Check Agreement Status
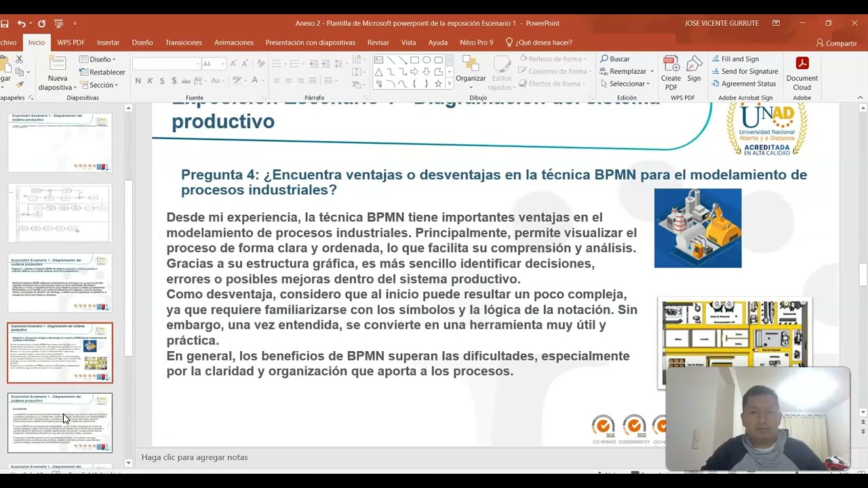Viewport: 868px width, 488px height. (744, 83)
